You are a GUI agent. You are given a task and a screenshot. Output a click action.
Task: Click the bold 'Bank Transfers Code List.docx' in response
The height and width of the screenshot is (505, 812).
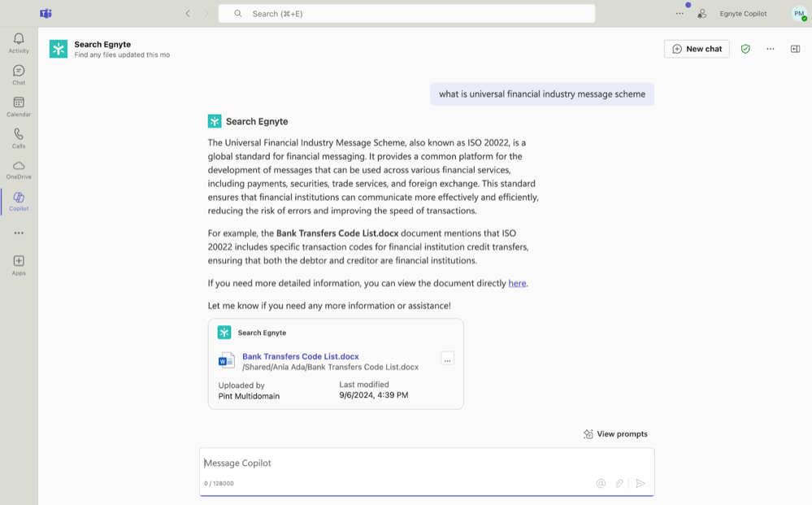pos(337,233)
